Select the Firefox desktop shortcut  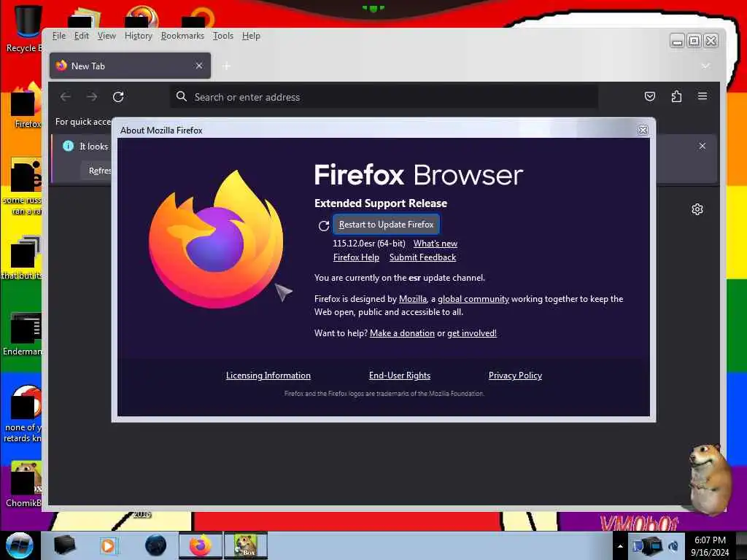26,106
